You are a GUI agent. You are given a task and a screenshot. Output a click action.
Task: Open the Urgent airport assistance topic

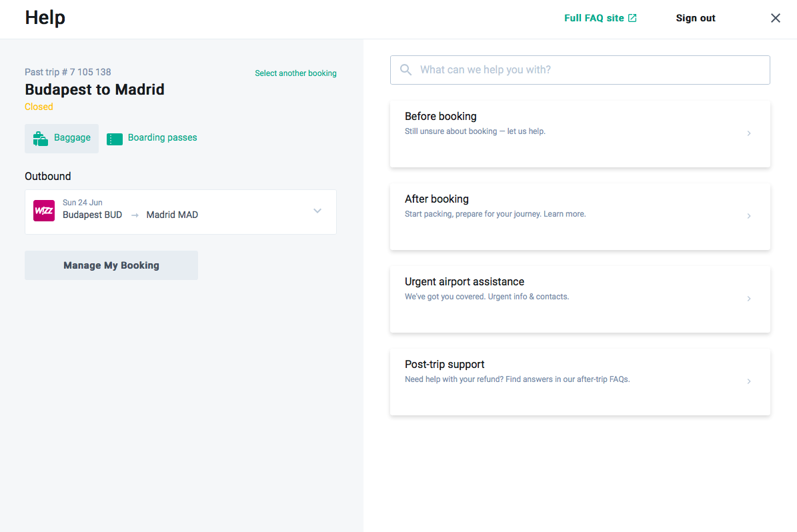click(x=580, y=299)
